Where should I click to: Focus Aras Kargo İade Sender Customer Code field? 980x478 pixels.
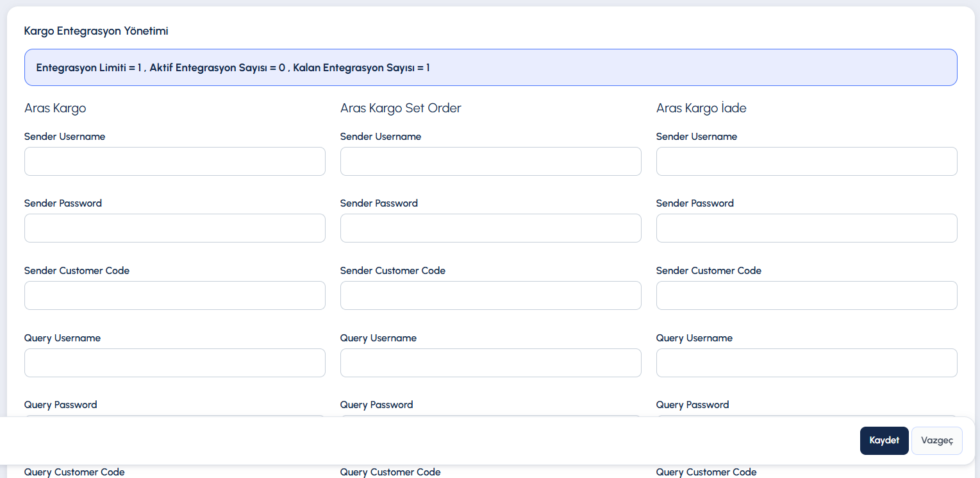[x=807, y=296]
